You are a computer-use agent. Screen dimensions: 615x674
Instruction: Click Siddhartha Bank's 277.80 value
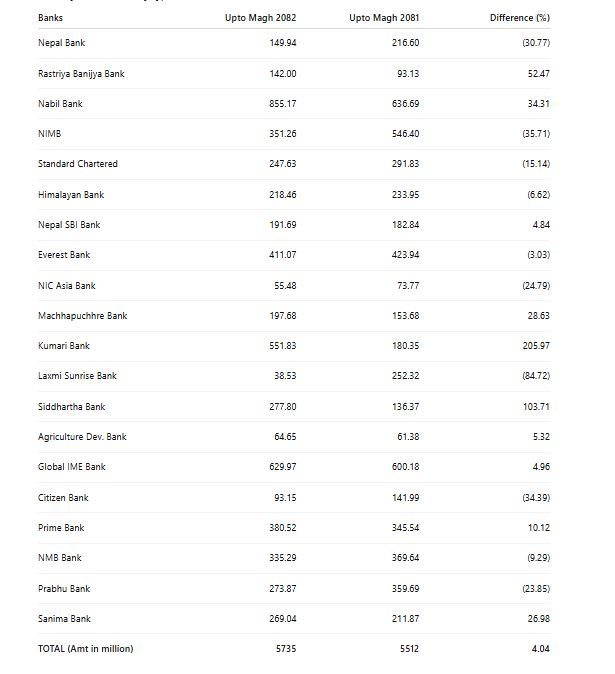tap(283, 407)
